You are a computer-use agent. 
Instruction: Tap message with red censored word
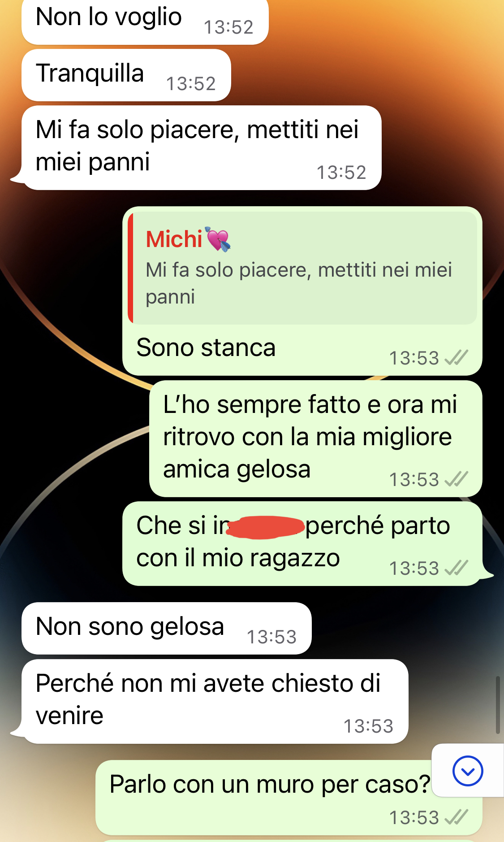click(302, 543)
